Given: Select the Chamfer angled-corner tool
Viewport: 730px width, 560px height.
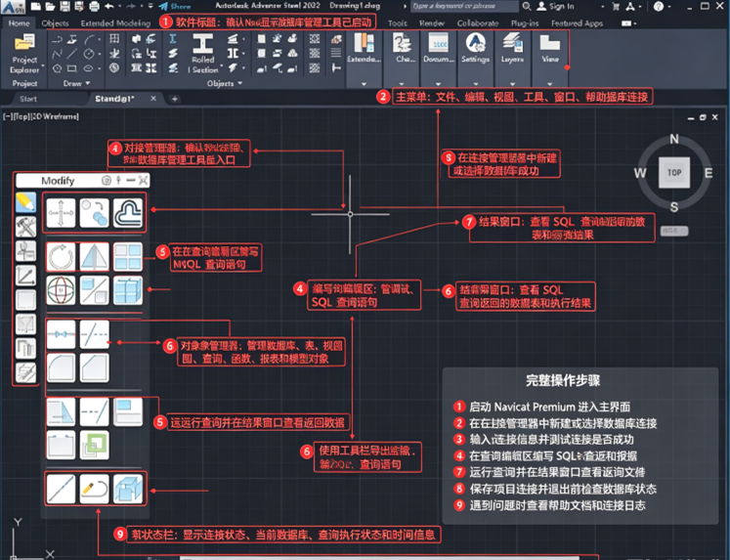Looking at the screenshot, I should (95, 367).
